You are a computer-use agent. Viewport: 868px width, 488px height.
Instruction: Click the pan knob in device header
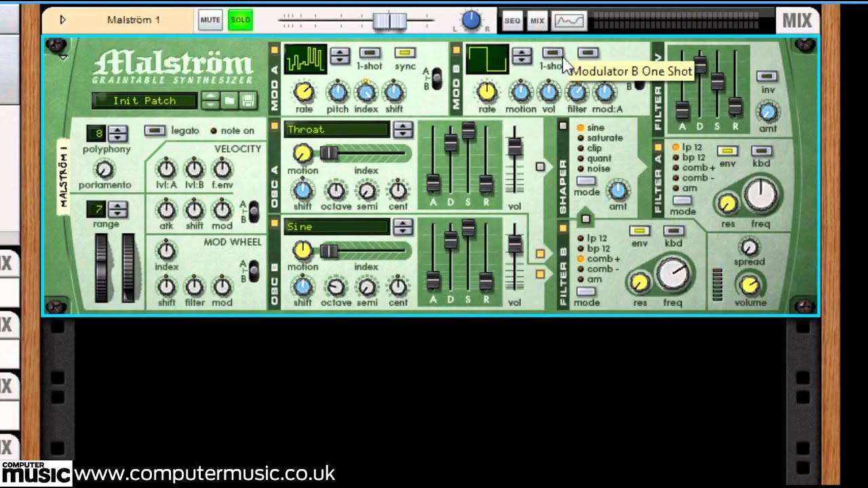click(x=471, y=20)
